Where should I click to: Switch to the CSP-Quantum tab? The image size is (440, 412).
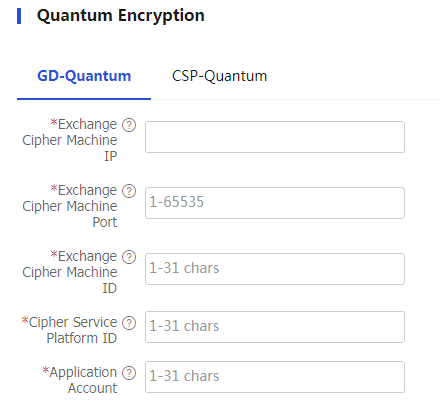[x=219, y=76]
